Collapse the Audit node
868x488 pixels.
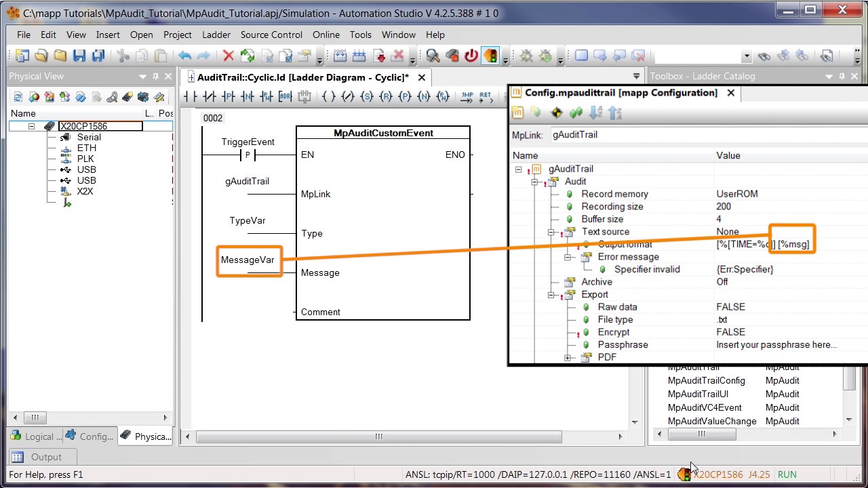534,182
